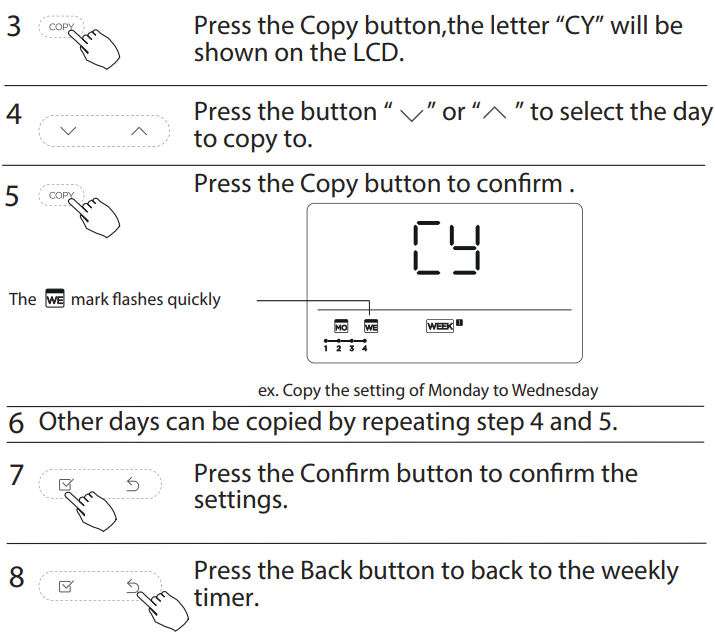Click the pointing hand in step 3
Viewport: 715px width, 641px height.
95,48
